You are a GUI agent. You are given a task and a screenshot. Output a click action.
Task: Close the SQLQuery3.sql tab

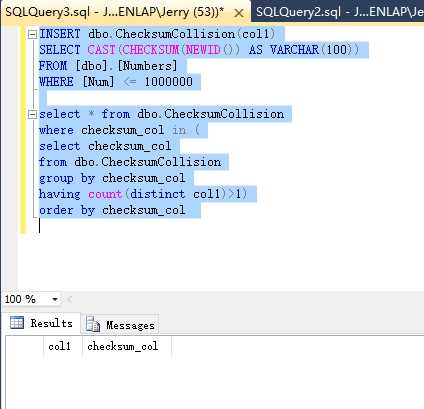click(x=239, y=13)
